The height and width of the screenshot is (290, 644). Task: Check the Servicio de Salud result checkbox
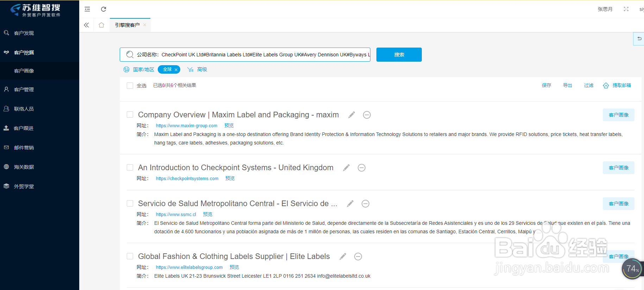(130, 203)
